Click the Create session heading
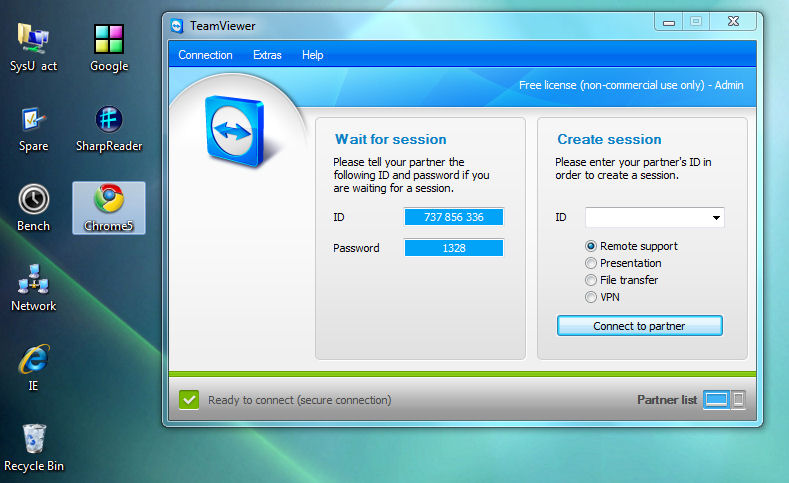This screenshot has height=483, width=789. click(x=609, y=139)
